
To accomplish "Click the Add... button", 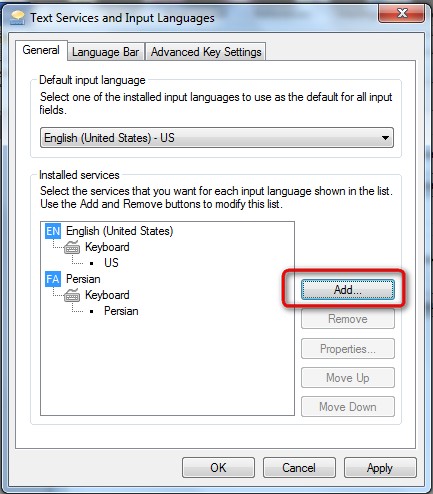I will (348, 290).
